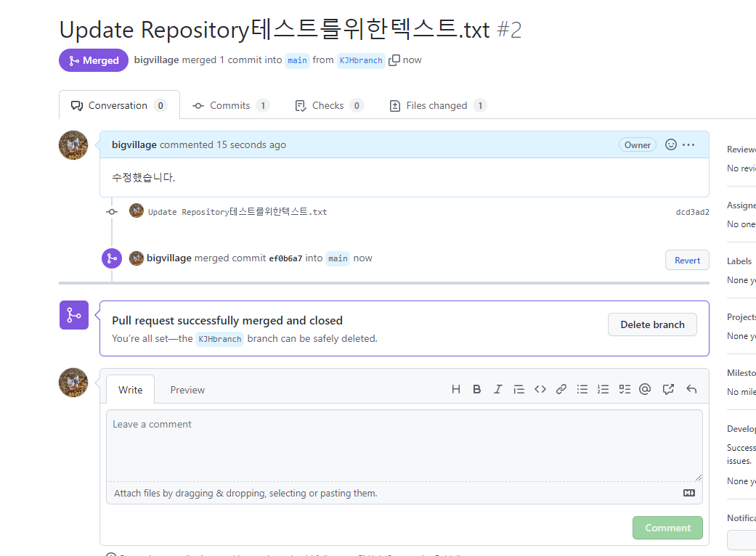
Task: Open commit hash dcd3ad2
Action: point(692,212)
